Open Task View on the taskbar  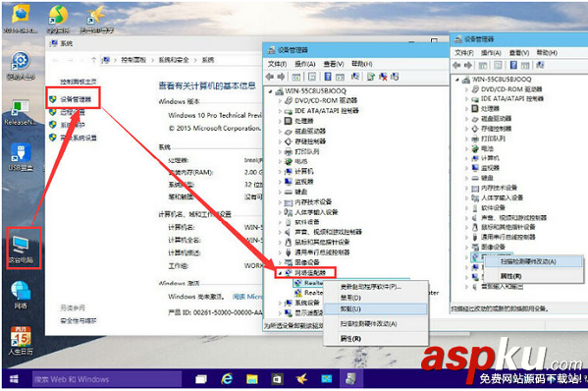[201, 379]
